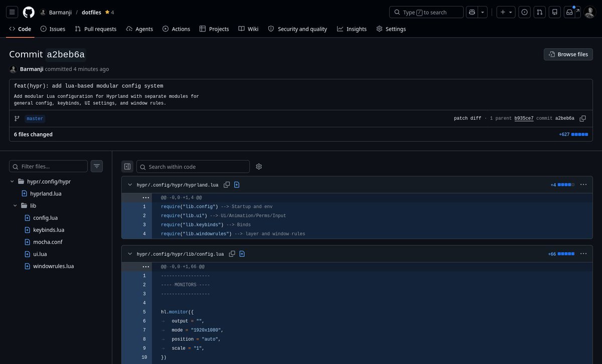Copy the full commit SHA icon

[582, 119]
